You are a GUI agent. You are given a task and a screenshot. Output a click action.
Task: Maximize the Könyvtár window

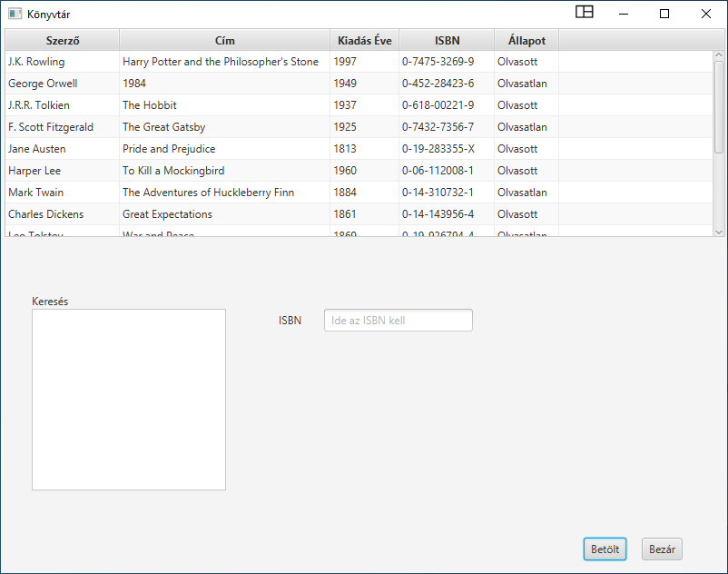coord(664,14)
